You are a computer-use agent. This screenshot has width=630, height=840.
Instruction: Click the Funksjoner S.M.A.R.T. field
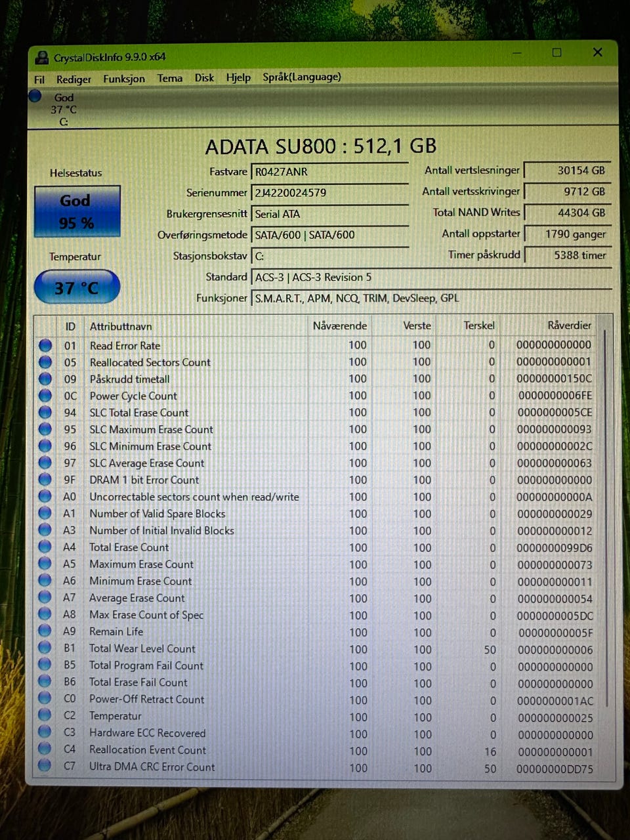[x=431, y=298]
